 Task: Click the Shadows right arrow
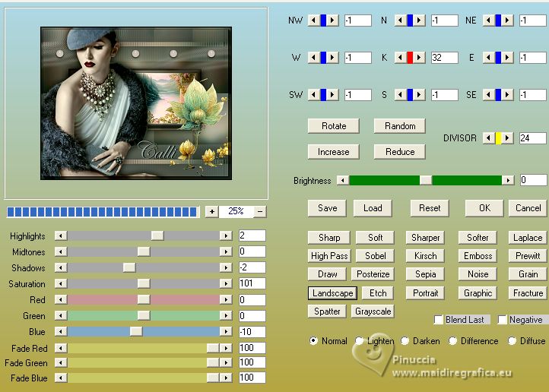tap(226, 268)
